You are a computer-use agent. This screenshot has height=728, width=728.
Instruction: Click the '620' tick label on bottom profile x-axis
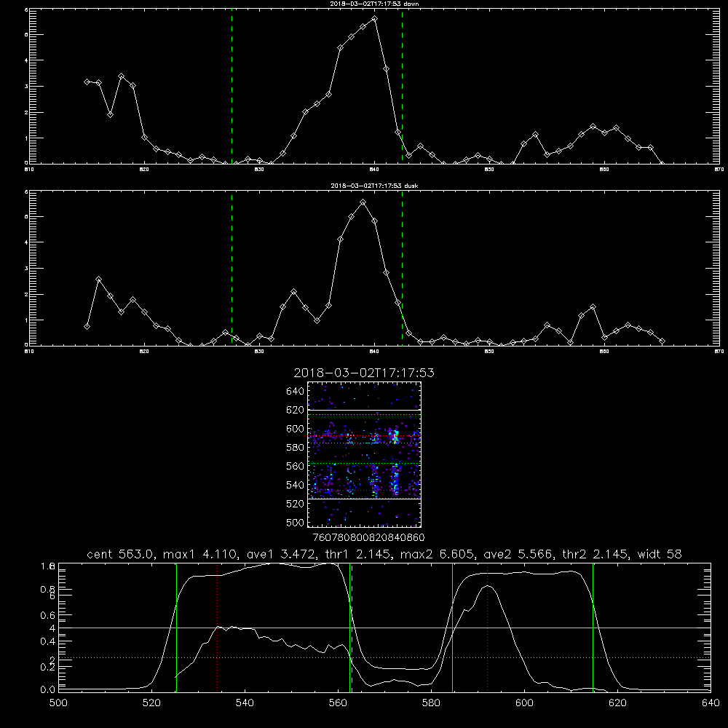coord(617,703)
